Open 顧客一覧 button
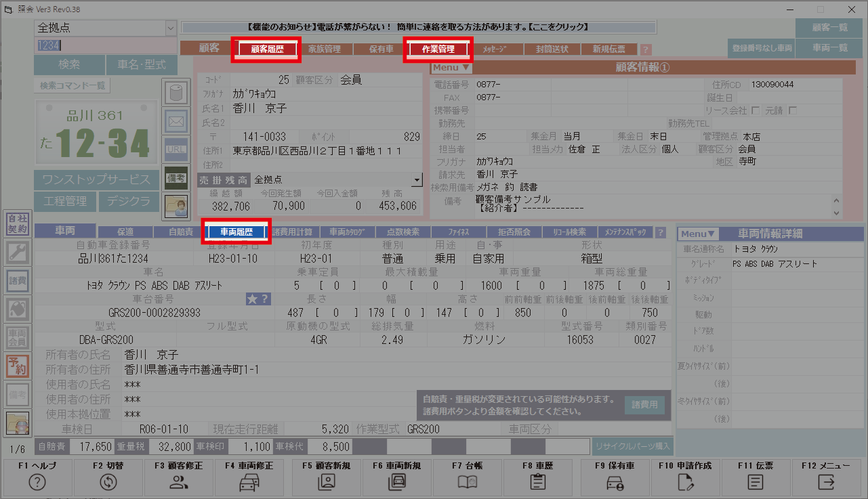 tap(829, 28)
